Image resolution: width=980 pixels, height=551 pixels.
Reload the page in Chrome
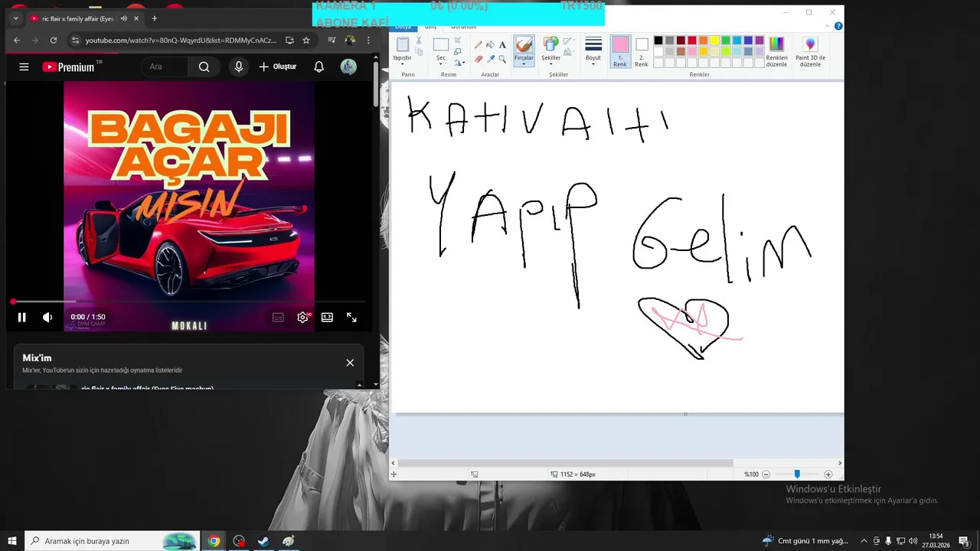[54, 40]
